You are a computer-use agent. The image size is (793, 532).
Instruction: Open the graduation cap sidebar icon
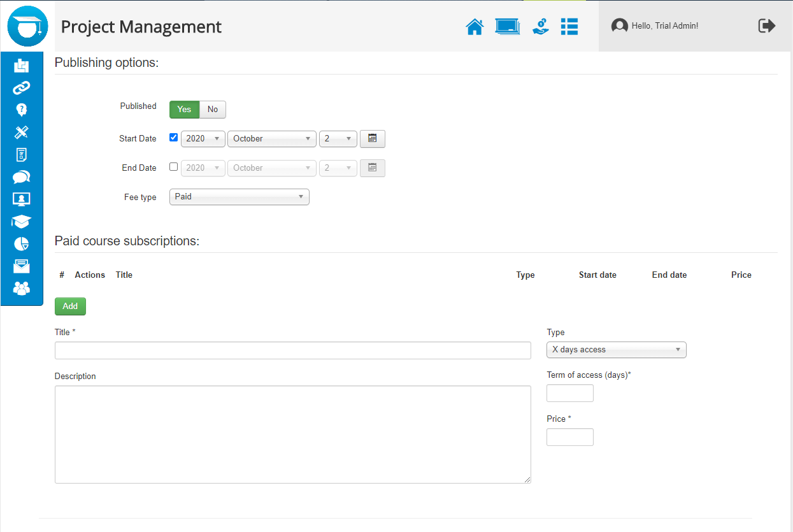tap(22, 222)
